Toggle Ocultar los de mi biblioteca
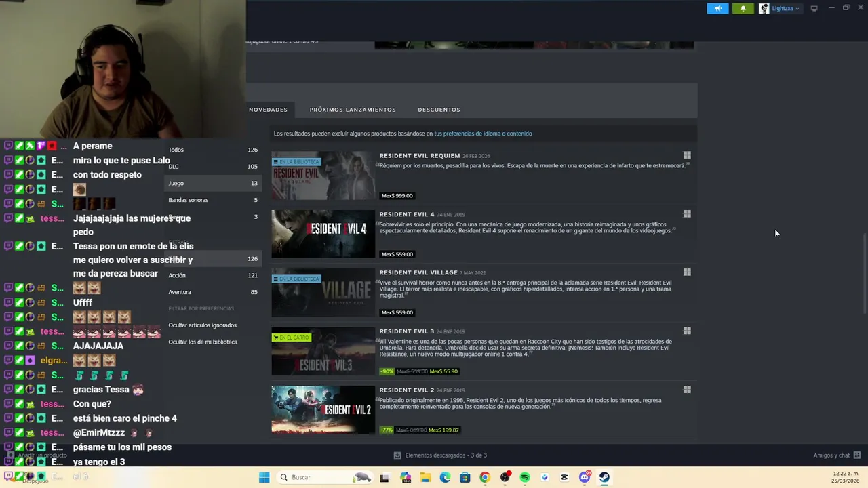Screen dimensions: 868x488 (203, 342)
